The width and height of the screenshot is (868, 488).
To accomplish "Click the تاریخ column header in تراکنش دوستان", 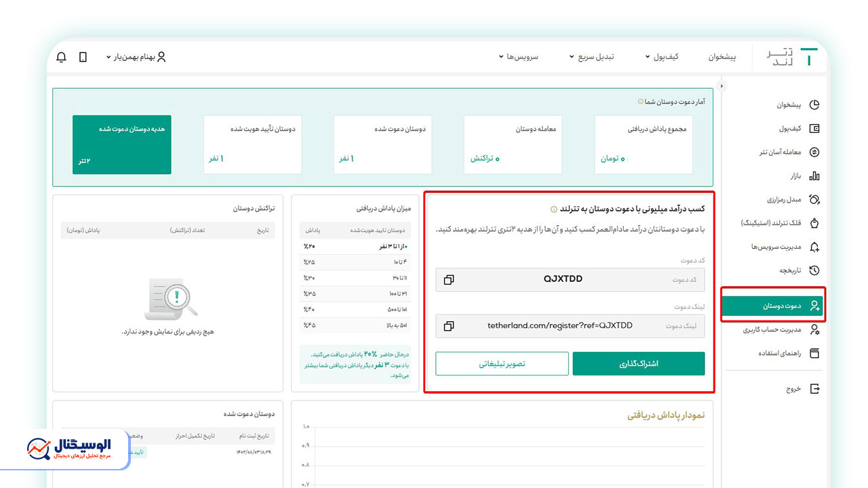I will pos(262,230).
